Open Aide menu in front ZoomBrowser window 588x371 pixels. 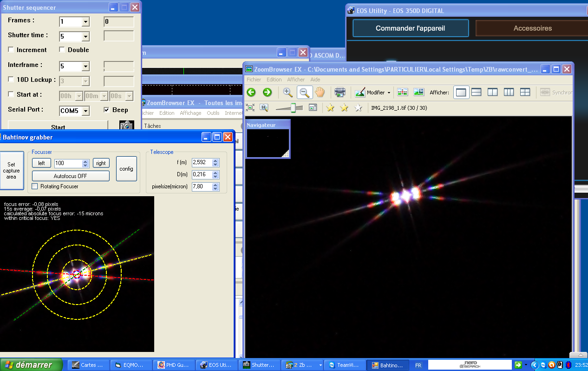315,79
